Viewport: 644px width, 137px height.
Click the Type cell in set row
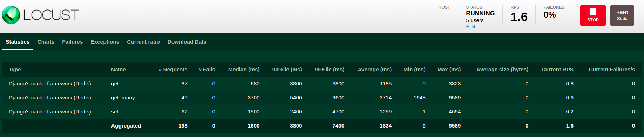(x=50, y=112)
